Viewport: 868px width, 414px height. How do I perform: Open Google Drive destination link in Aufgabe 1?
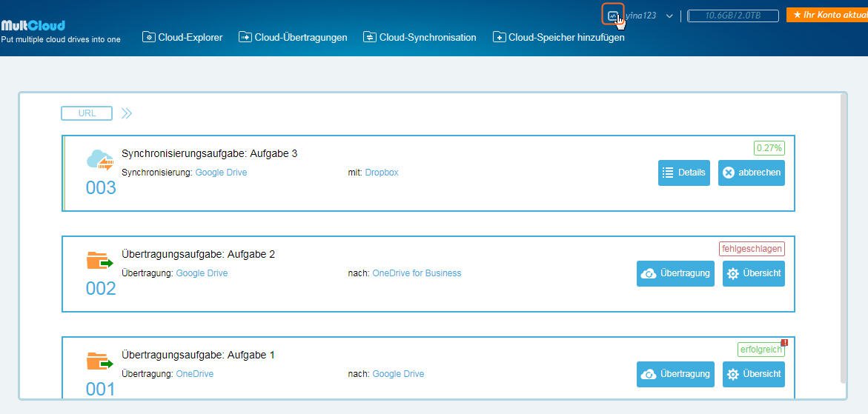(399, 374)
